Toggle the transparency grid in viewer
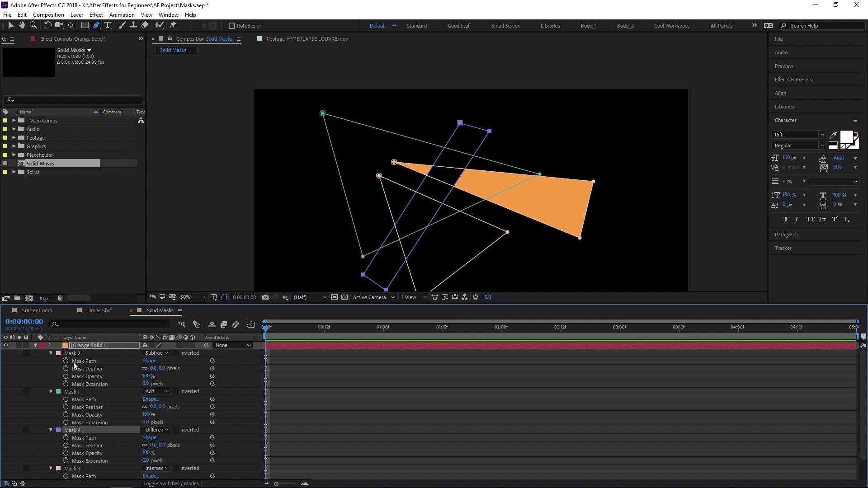Screen dimensions: 868x488 [344, 297]
